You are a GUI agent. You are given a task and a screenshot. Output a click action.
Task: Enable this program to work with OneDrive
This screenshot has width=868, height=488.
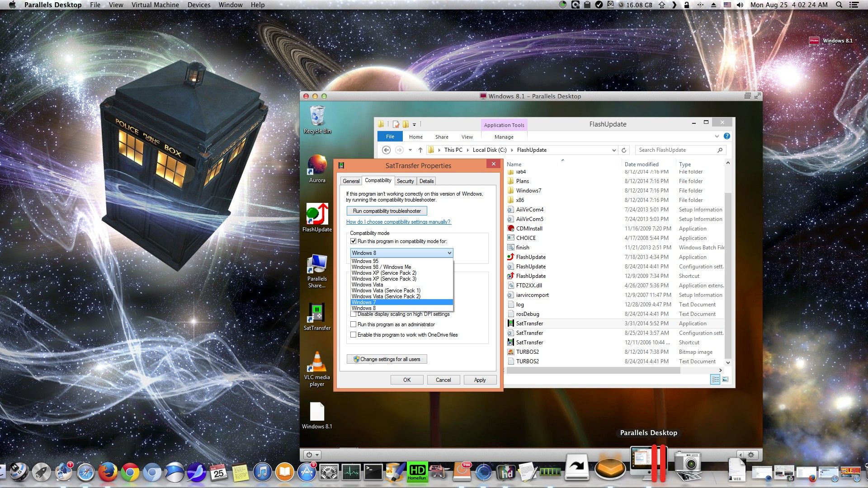[x=354, y=335]
